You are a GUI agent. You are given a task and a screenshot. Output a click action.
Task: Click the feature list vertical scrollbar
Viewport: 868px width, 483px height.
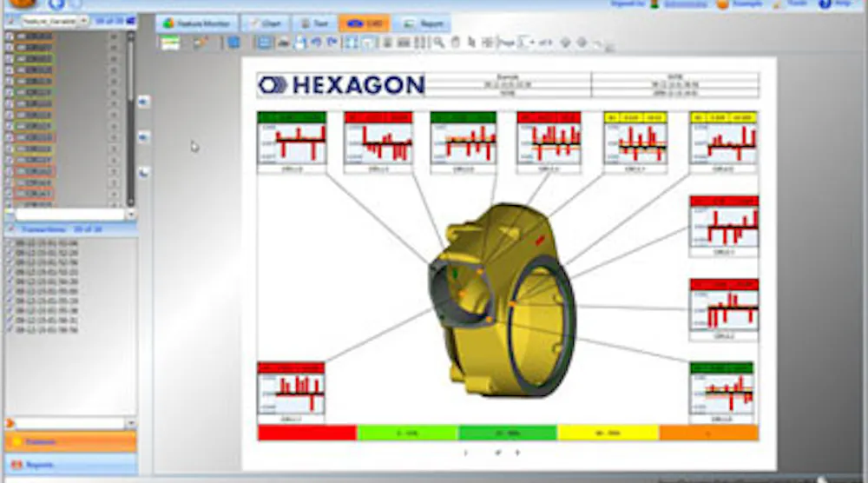pos(131,119)
